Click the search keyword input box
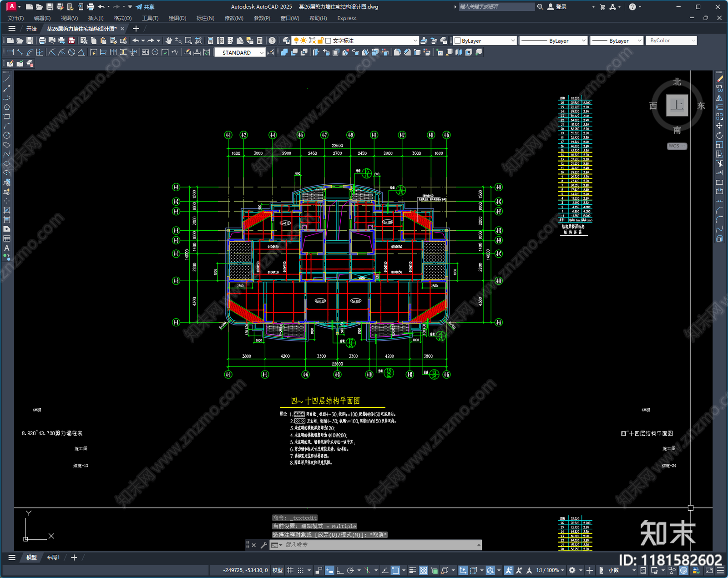Viewport: 728px width, 578px height. pyautogui.click(x=496, y=7)
